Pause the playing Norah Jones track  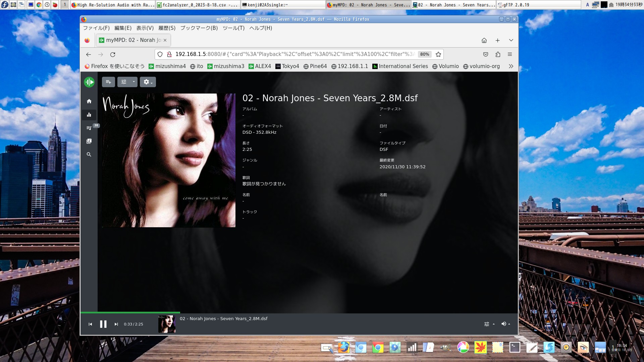click(x=103, y=324)
